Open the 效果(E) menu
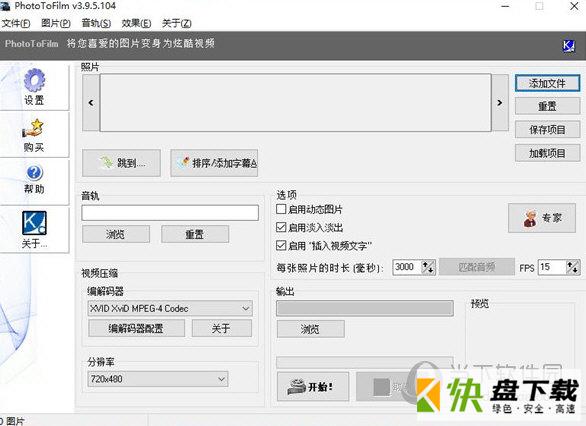The width and height of the screenshot is (586, 426). tap(136, 24)
